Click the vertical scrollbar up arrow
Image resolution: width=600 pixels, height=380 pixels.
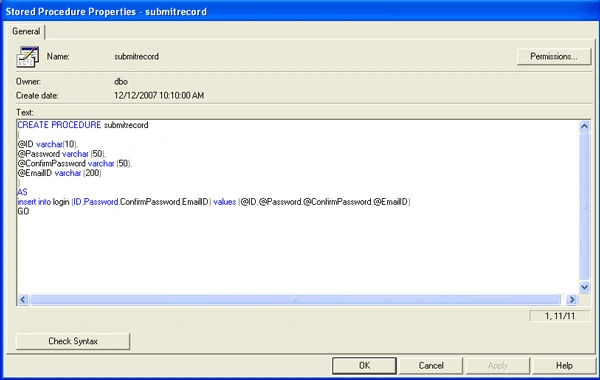584,126
